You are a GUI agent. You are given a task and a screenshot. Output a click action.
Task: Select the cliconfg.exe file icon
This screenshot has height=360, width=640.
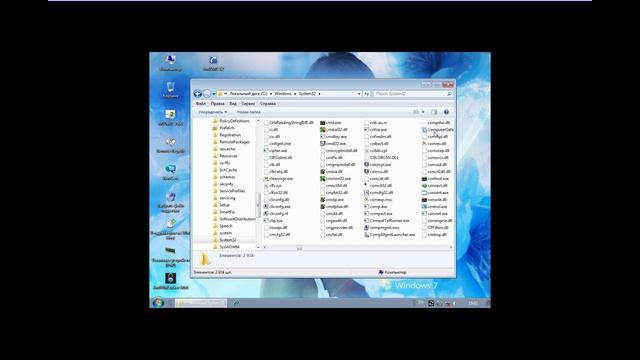tap(266, 207)
